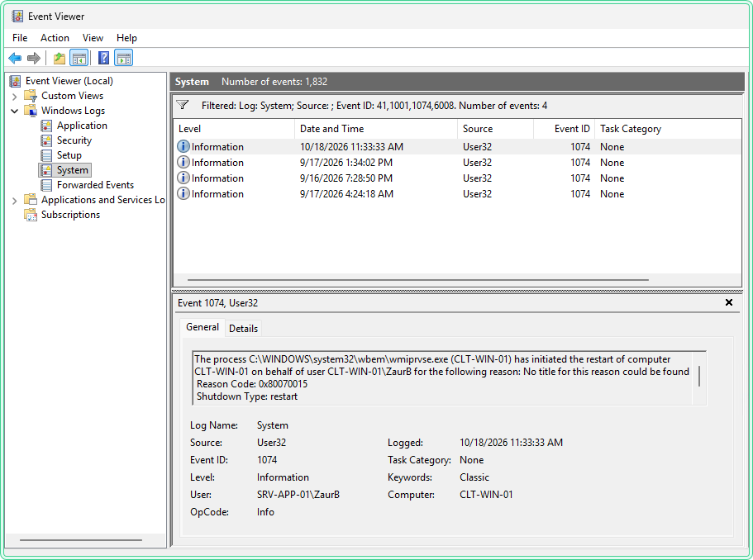Click info icon of 9/17/2026 4:24:18 AM event

coord(183,193)
